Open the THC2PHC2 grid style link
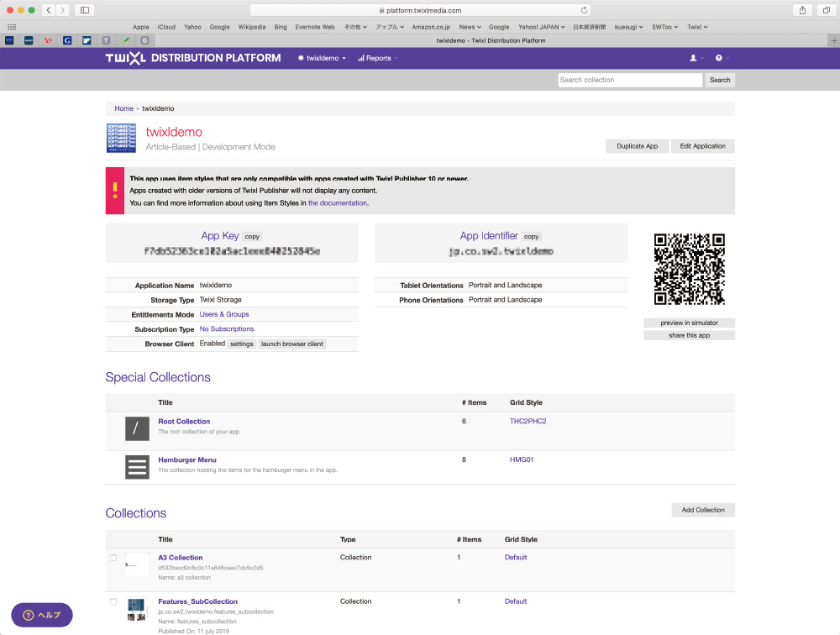Image resolution: width=840 pixels, height=635 pixels. (528, 421)
